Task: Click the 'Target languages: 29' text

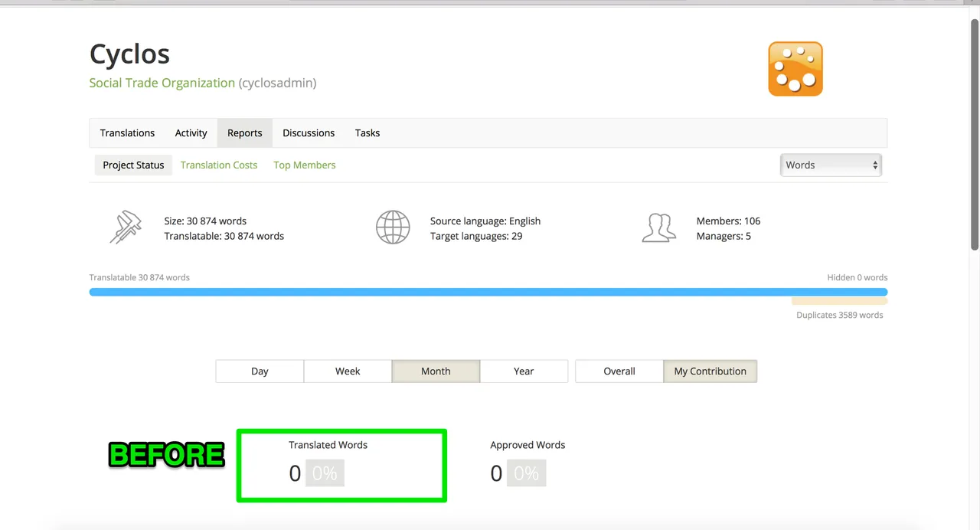Action: [x=476, y=236]
